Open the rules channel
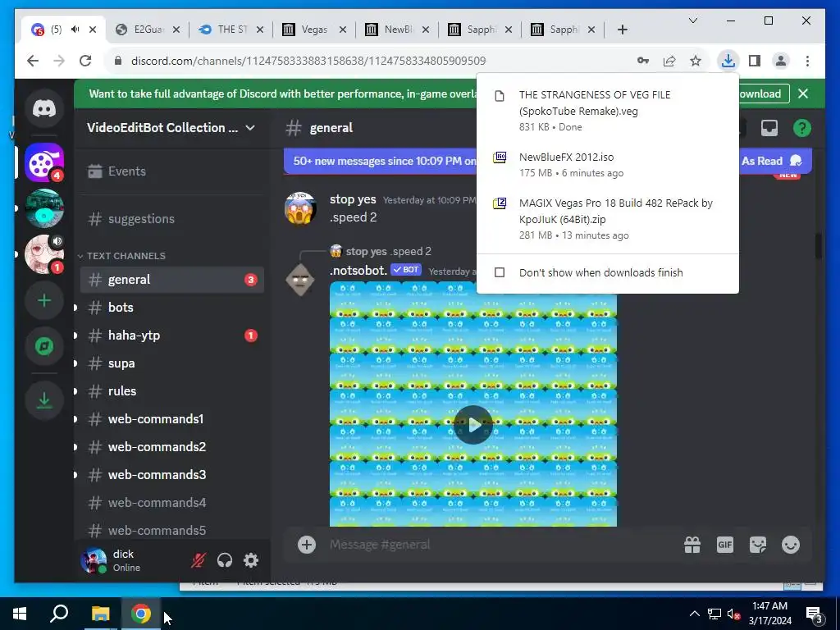This screenshot has width=840, height=630. [171, 391]
